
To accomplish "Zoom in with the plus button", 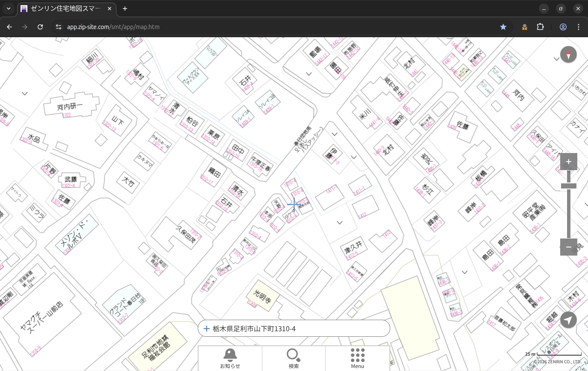I will [x=568, y=162].
